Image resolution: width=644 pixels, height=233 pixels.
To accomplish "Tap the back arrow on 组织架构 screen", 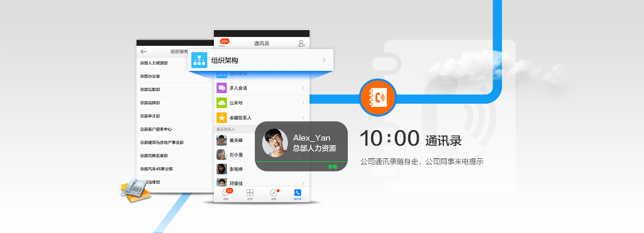I will point(143,51).
